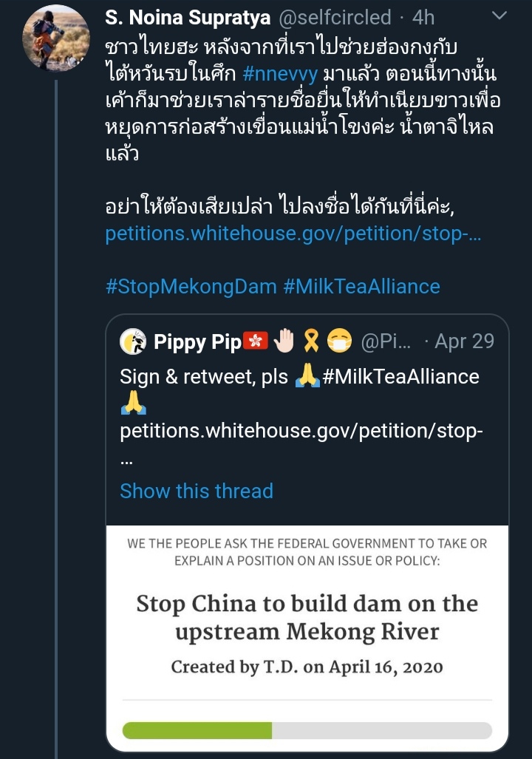This screenshot has height=759, width=532.
Task: Click the green petition signature progress bar
Action: [x=197, y=730]
